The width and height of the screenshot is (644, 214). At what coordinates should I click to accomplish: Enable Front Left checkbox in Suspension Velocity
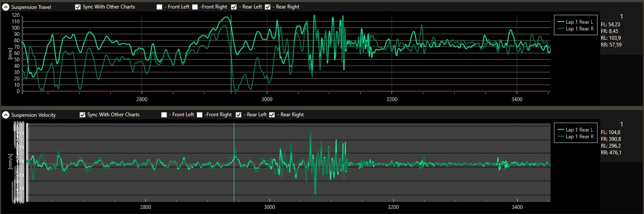tap(164, 115)
